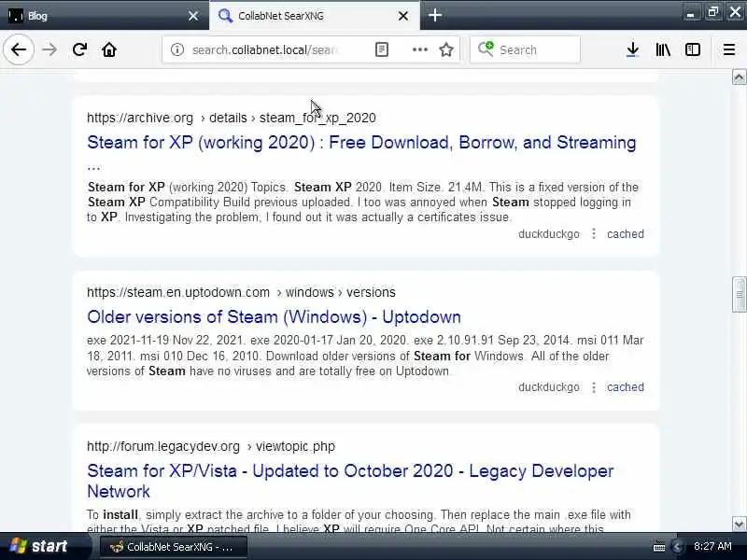Show the sidebars panel
Screen dimensions: 747x560
click(x=693, y=49)
